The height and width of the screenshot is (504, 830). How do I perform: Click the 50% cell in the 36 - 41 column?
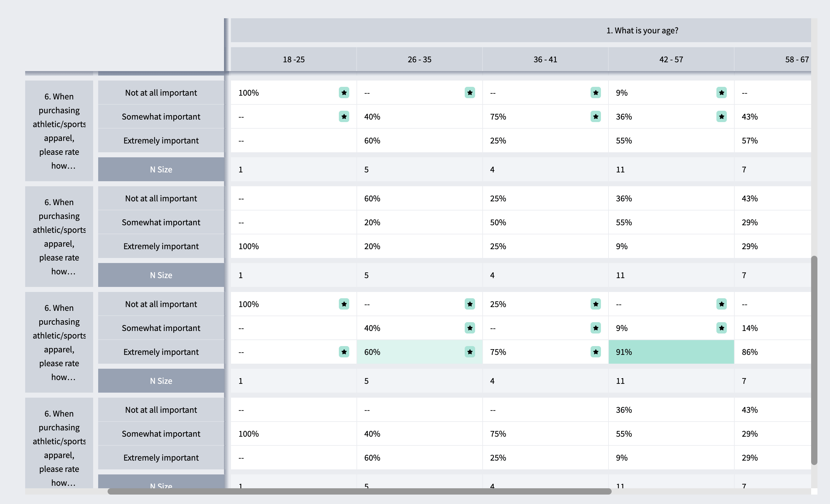545,222
